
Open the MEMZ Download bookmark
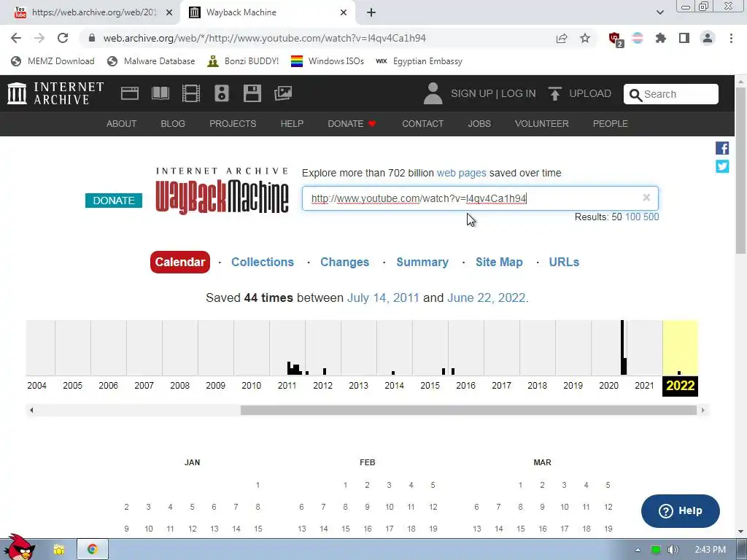pos(53,61)
